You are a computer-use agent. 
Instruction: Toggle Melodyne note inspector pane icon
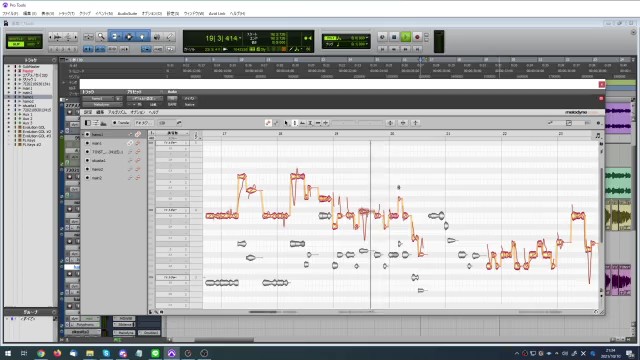point(96,123)
